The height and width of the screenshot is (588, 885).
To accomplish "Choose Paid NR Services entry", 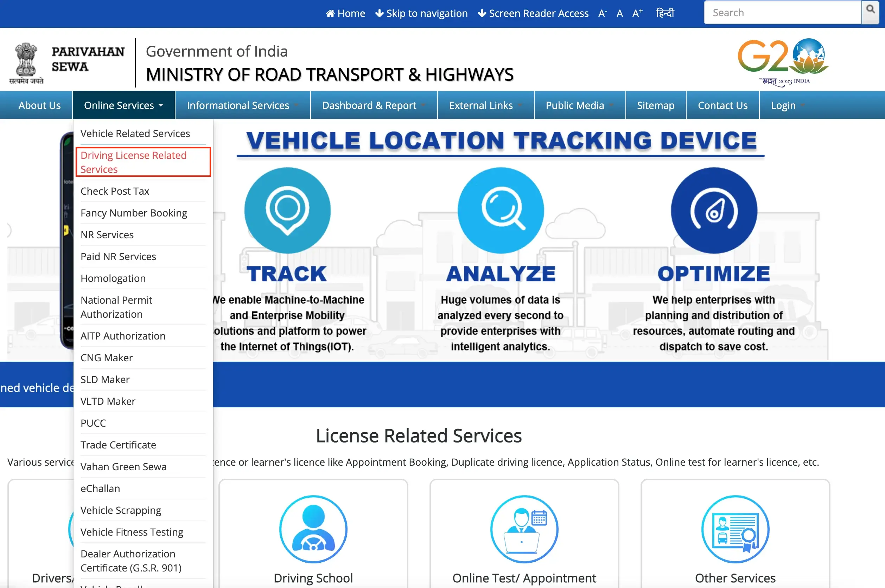I will [143, 256].
